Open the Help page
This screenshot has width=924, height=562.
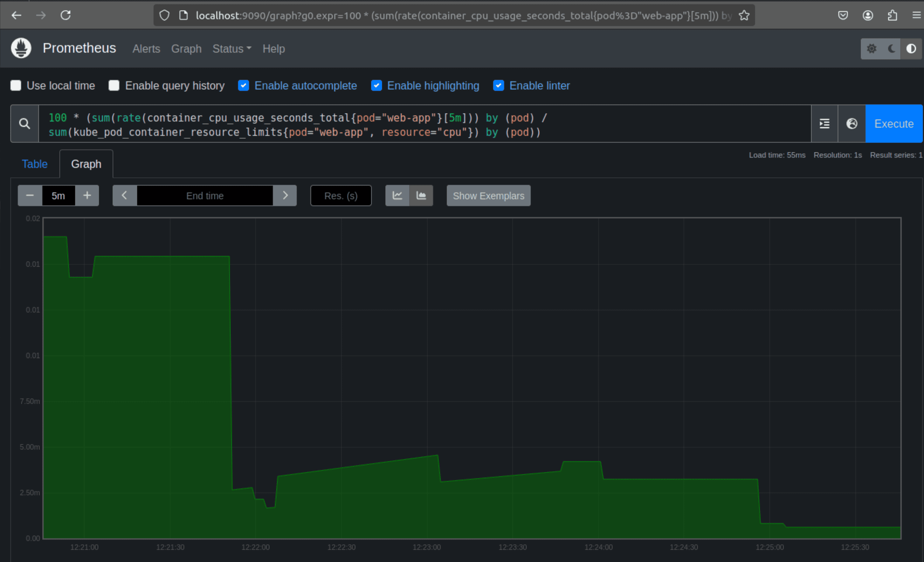[x=274, y=49]
